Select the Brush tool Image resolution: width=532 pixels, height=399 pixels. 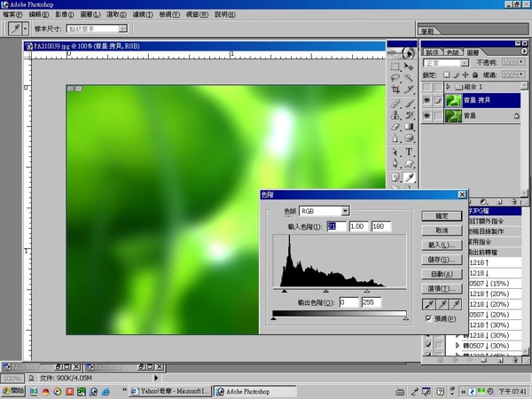(409, 103)
